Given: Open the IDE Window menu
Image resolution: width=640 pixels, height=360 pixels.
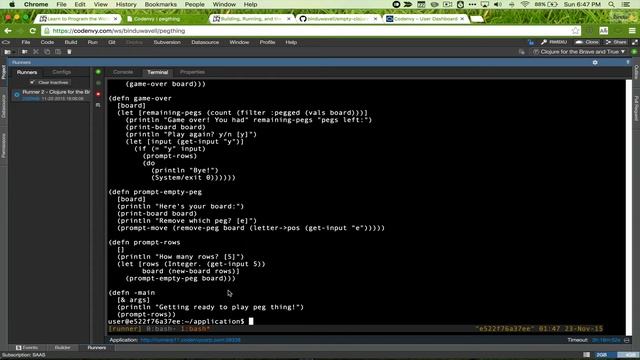Looking at the screenshot, I should (239, 42).
